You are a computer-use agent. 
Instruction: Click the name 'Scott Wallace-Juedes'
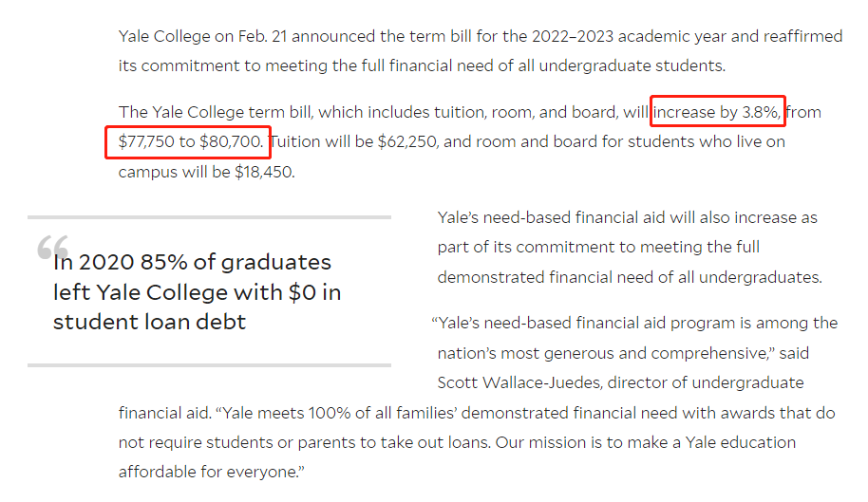point(519,382)
